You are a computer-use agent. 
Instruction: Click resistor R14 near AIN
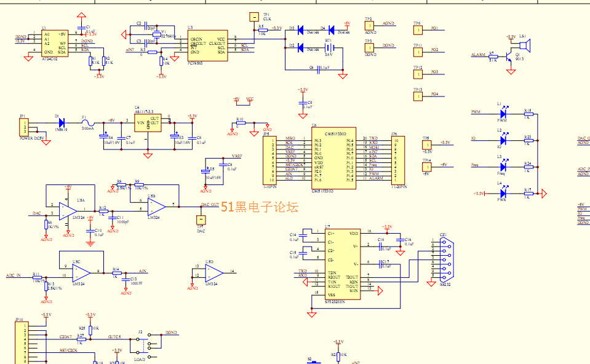(117, 273)
